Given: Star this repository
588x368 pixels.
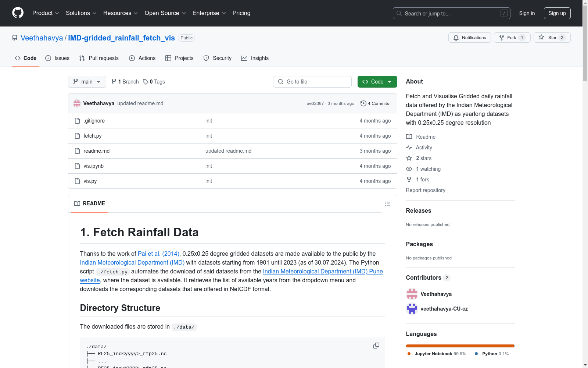Looking at the screenshot, I should pyautogui.click(x=552, y=38).
